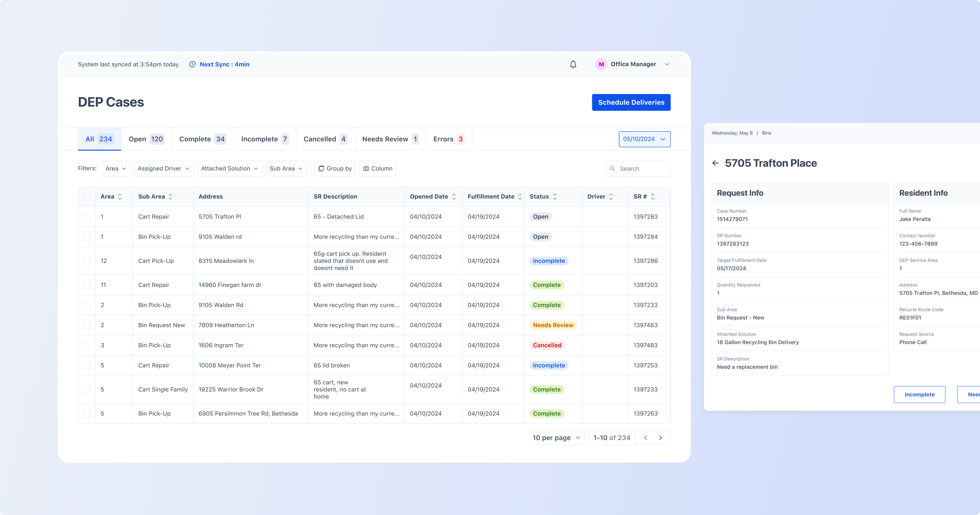Go to next page of results
Viewport: 980px width, 515px height.
(x=660, y=438)
